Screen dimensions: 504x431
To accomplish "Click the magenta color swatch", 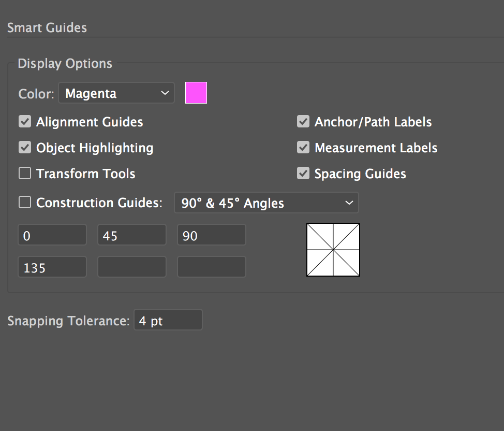I will pyautogui.click(x=196, y=93).
